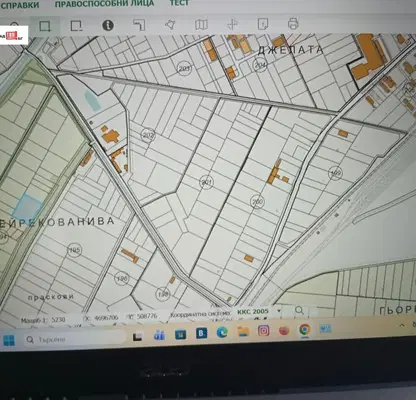Open the document sketch icon
416x400 pixels.
point(263,24)
